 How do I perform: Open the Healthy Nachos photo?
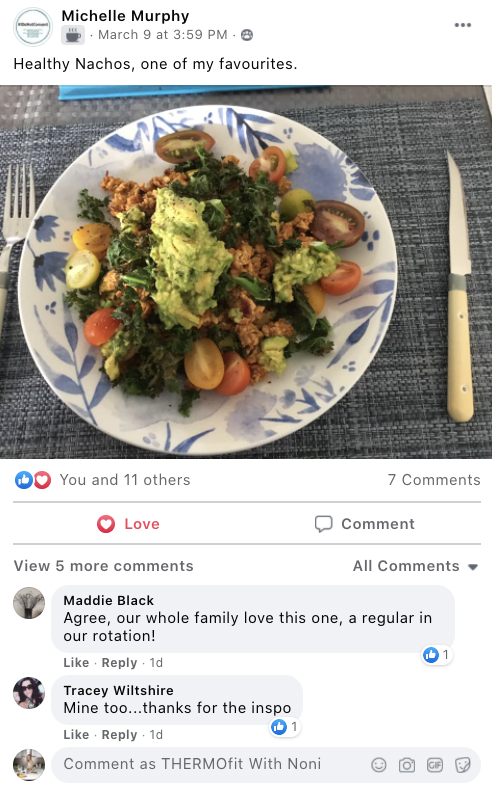[x=246, y=272]
